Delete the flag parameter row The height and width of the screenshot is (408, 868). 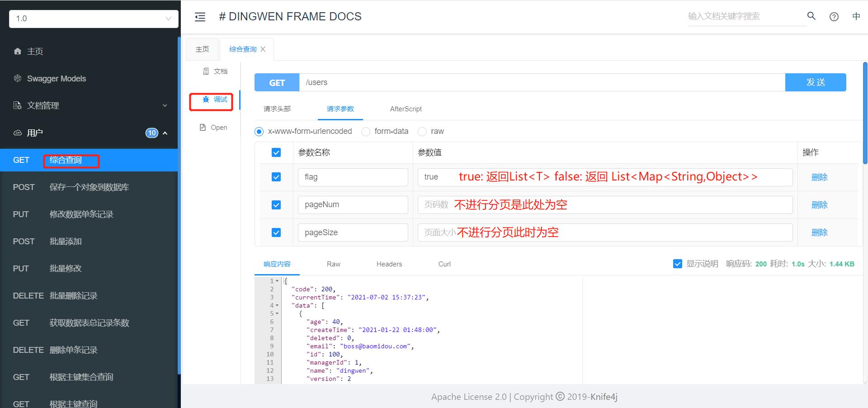819,177
